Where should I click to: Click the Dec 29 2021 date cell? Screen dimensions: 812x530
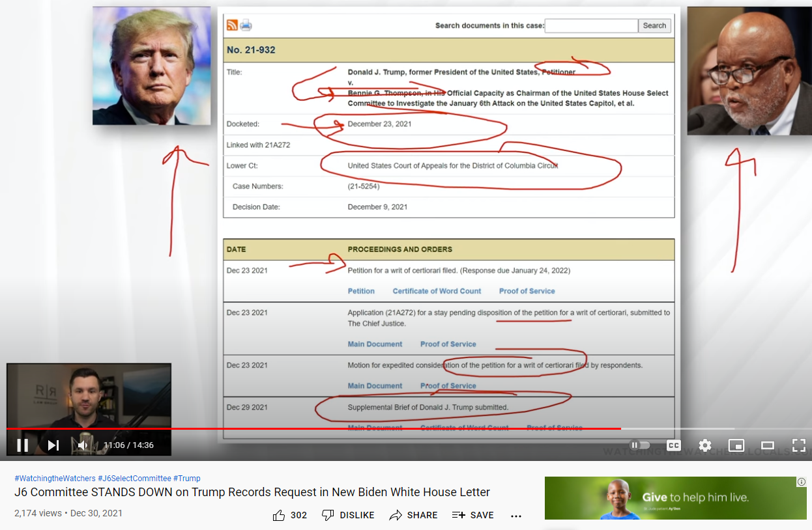(x=247, y=408)
